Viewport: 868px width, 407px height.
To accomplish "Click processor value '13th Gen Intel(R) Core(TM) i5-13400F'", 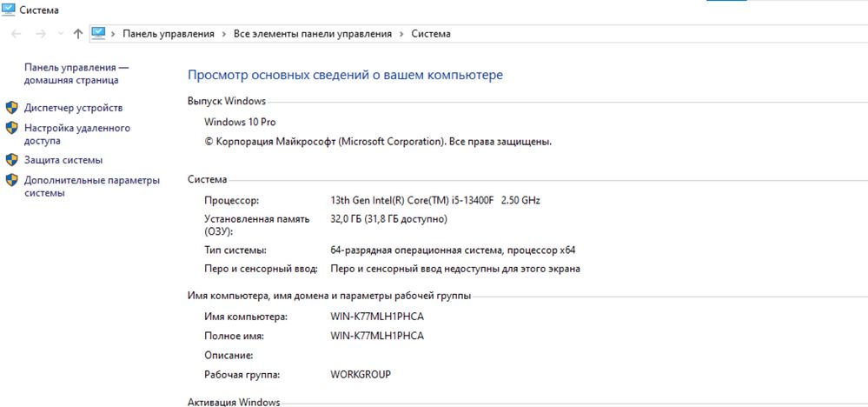I will coord(411,200).
